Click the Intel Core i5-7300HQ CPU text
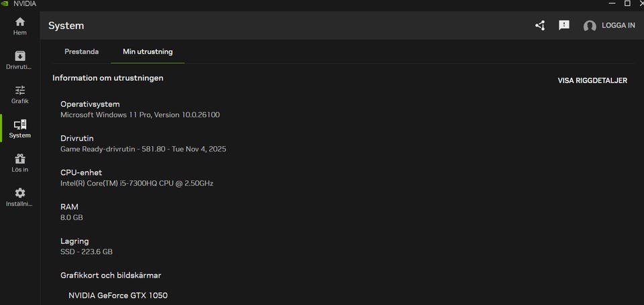 [x=137, y=183]
